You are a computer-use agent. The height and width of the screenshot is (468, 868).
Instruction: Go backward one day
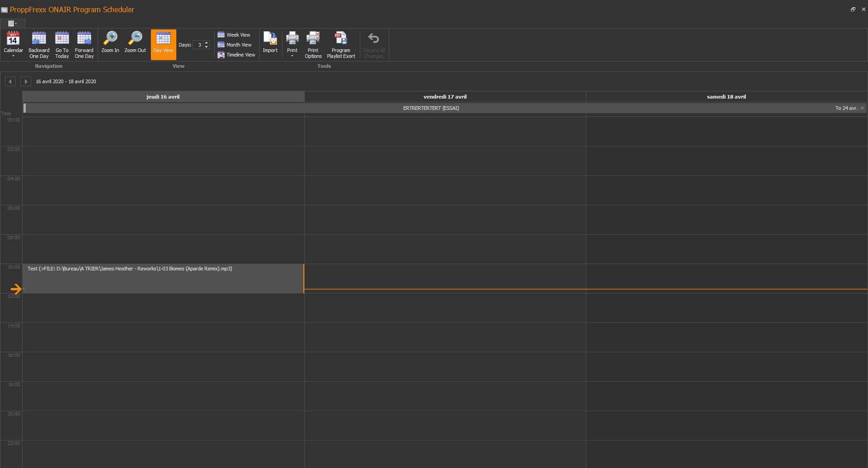click(x=39, y=44)
